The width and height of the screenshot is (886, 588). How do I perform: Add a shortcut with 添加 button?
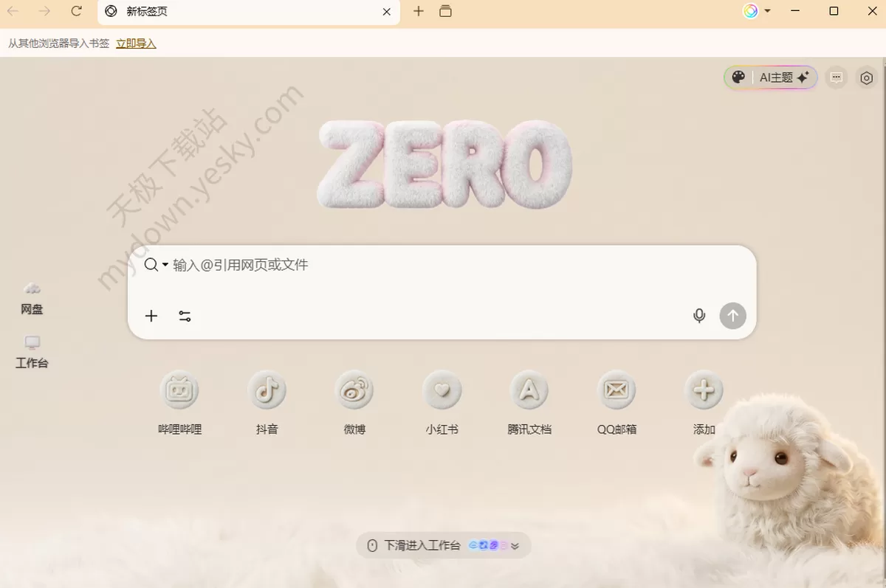pos(704,403)
